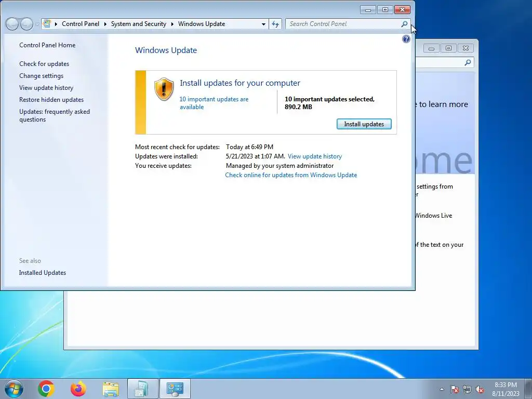Expand arrow before Control Panel breadcrumb
The height and width of the screenshot is (399, 532).
point(56,24)
